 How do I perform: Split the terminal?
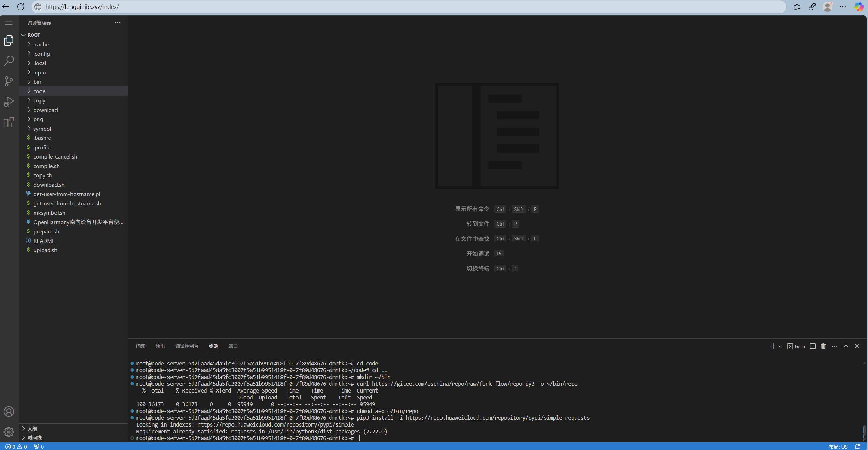tap(813, 346)
